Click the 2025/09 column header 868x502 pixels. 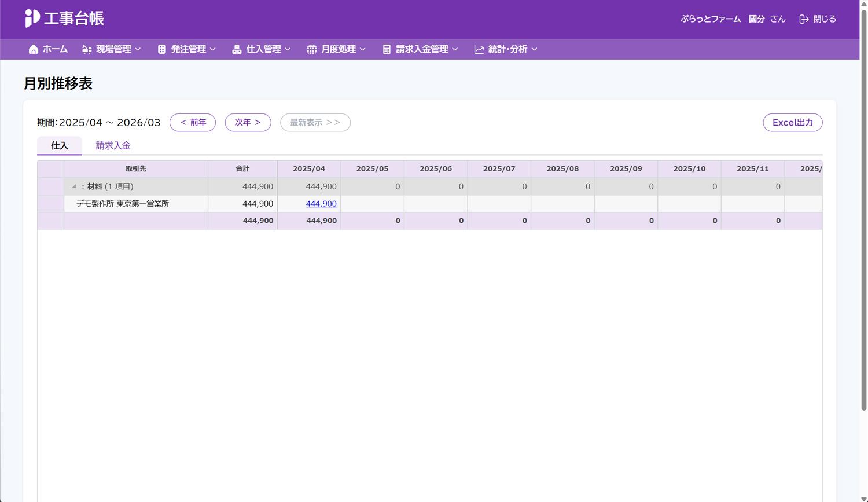click(626, 169)
